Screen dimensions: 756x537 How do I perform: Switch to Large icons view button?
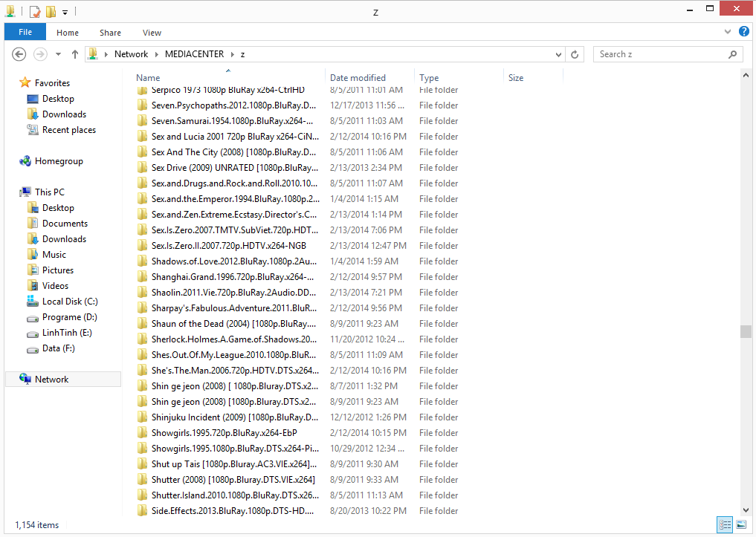pyautogui.click(x=742, y=524)
